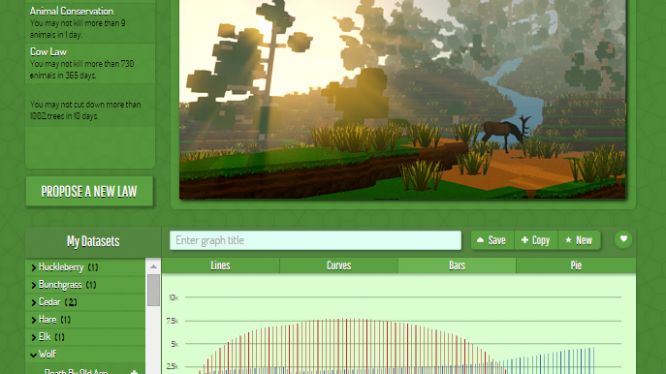Expand the Elk dataset

[x=85, y=337]
